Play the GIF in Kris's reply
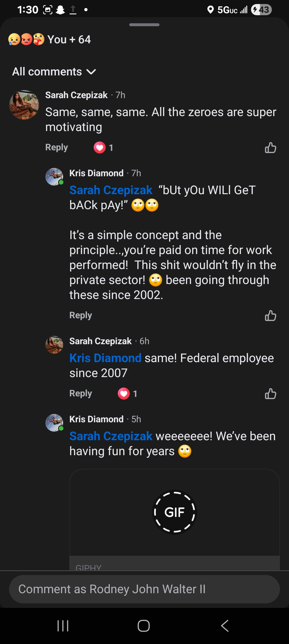The width and height of the screenshot is (289, 644). coord(174,512)
